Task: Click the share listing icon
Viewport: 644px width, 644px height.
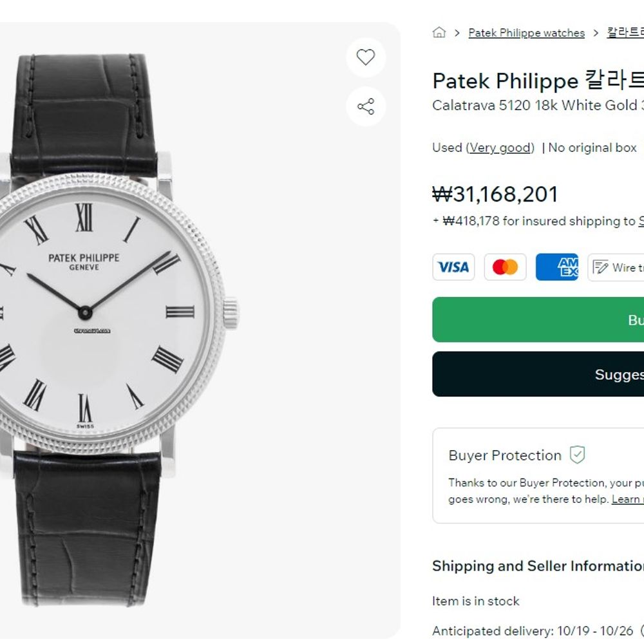Action: pyautogui.click(x=366, y=106)
